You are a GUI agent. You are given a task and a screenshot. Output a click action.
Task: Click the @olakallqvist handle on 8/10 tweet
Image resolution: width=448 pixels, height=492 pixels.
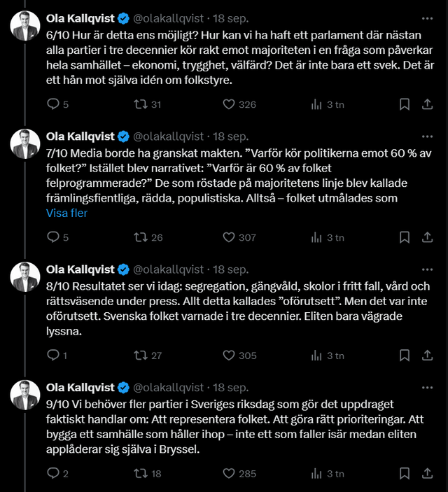click(168, 269)
